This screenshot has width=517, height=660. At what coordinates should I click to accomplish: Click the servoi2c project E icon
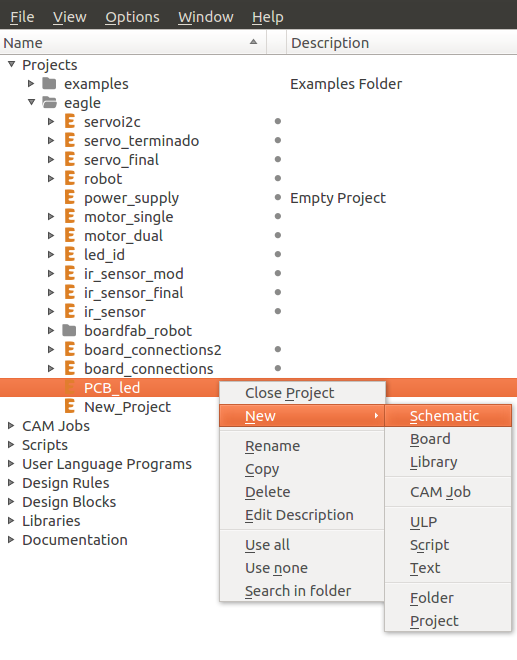coord(70,122)
